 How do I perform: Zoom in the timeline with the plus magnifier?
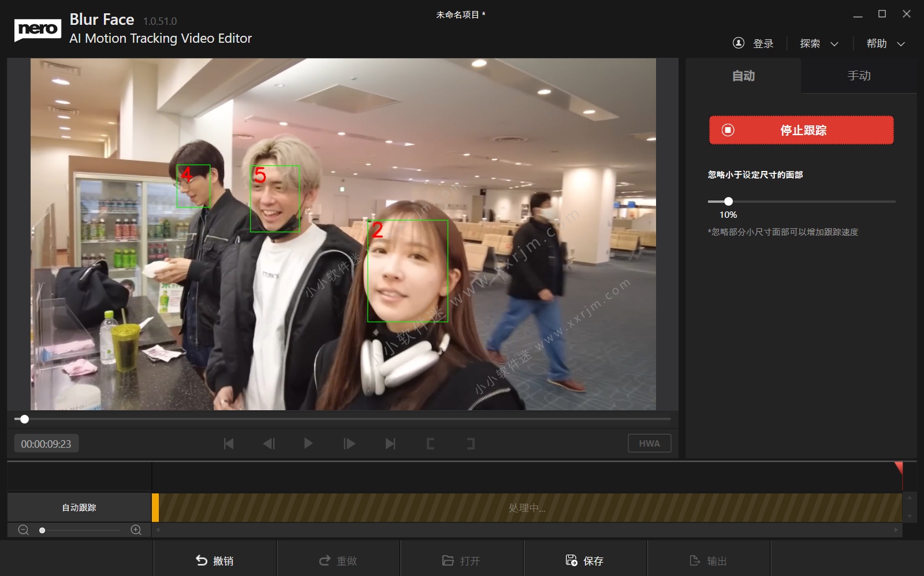[136, 530]
